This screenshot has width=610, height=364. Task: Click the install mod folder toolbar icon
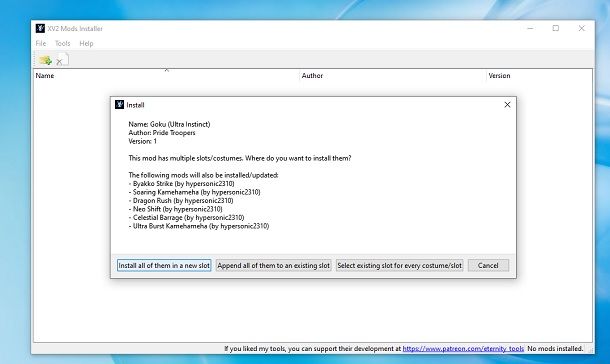(x=45, y=60)
